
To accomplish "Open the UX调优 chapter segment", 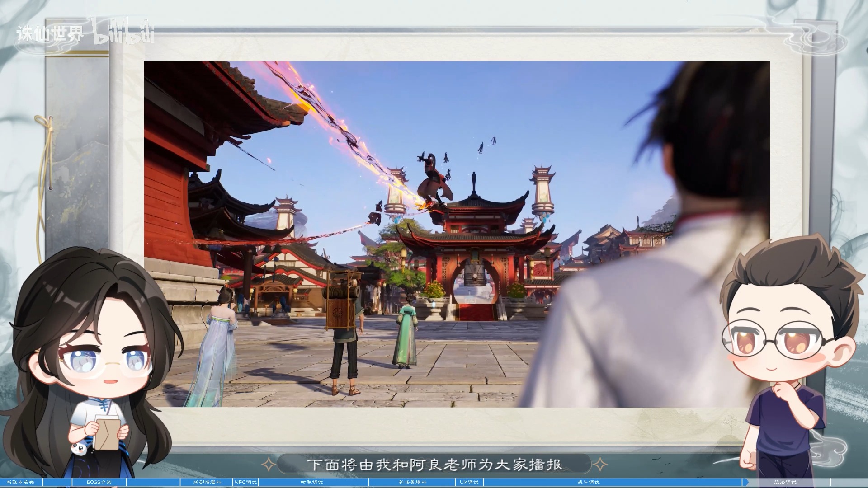I will coord(469,482).
